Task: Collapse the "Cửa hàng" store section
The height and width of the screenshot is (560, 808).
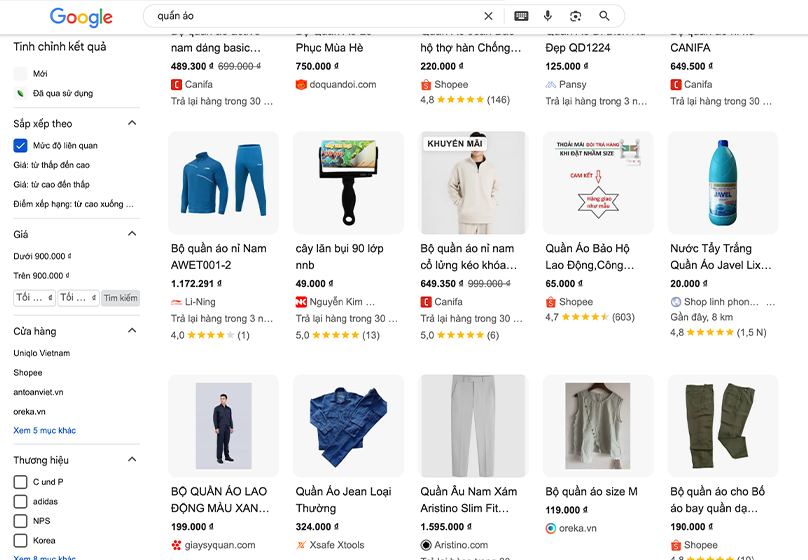Action: 132,331
